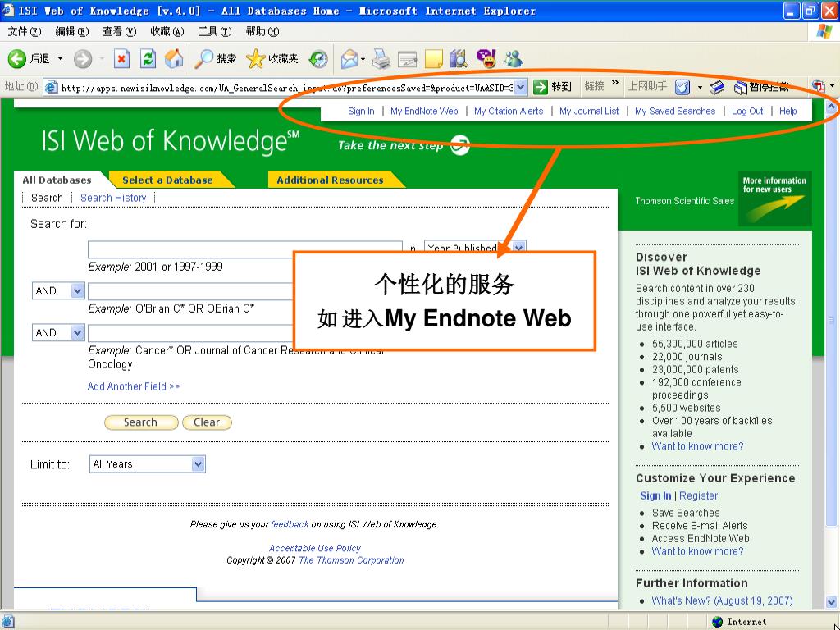The width and height of the screenshot is (840, 630).
Task: Open the My Journal List link
Action: pos(589,111)
